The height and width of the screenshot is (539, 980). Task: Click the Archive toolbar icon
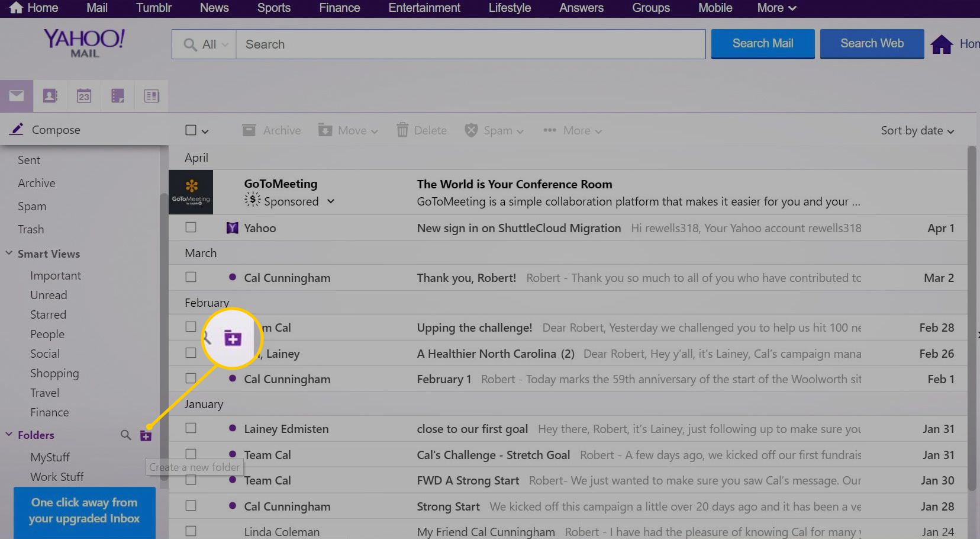pos(249,130)
